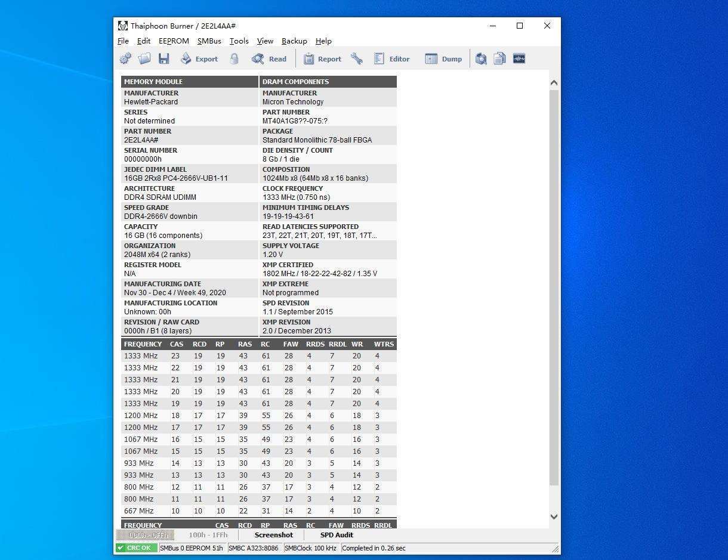This screenshot has width=728, height=560.
Task: Open the Backup menu
Action: pos(294,41)
